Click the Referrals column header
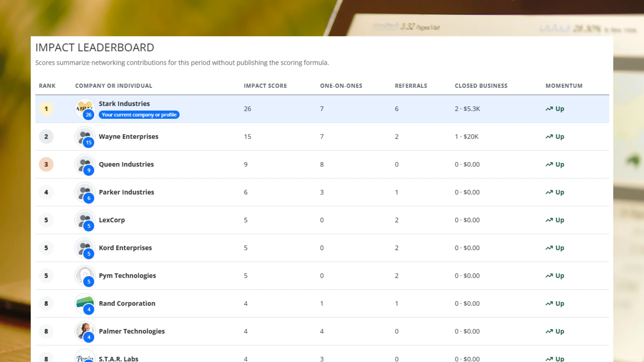The height and width of the screenshot is (362, 644). click(x=411, y=86)
